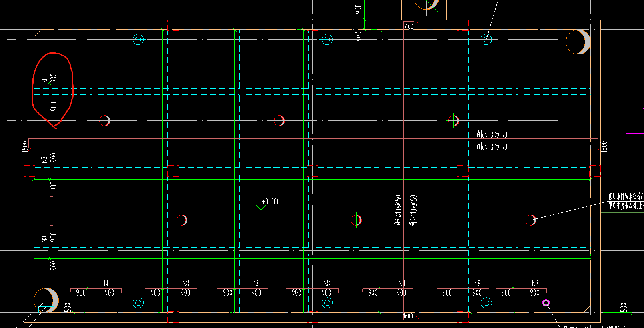Click the bottom-left cyan concentric circle symbol
Viewport: 644px width, 328px height.
138,303
